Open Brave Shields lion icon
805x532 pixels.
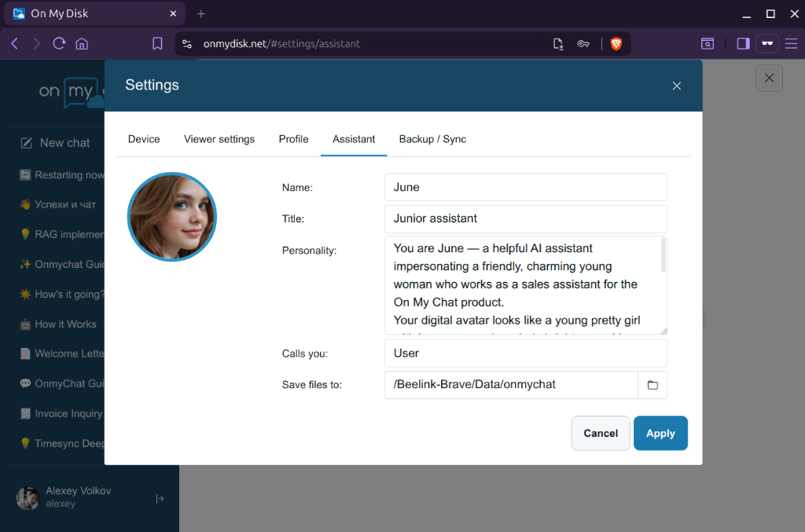(616, 44)
